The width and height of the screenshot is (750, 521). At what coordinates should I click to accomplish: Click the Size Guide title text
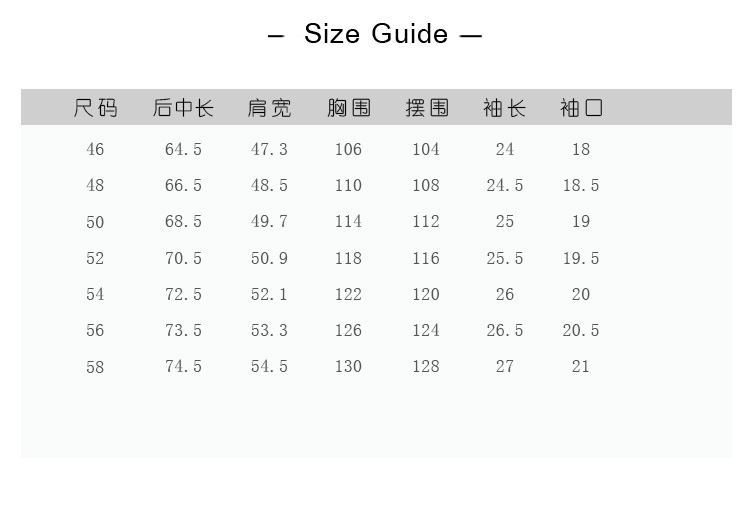(x=375, y=34)
